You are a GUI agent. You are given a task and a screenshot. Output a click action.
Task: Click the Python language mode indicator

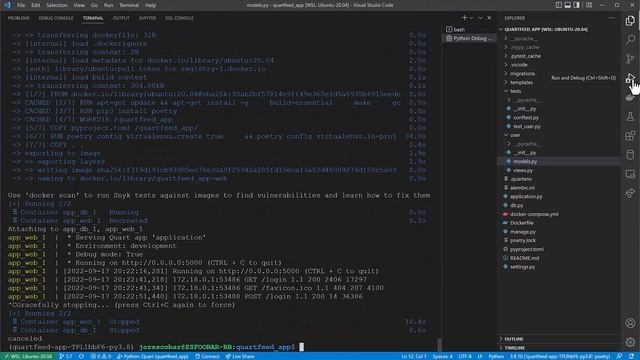click(x=496, y=356)
